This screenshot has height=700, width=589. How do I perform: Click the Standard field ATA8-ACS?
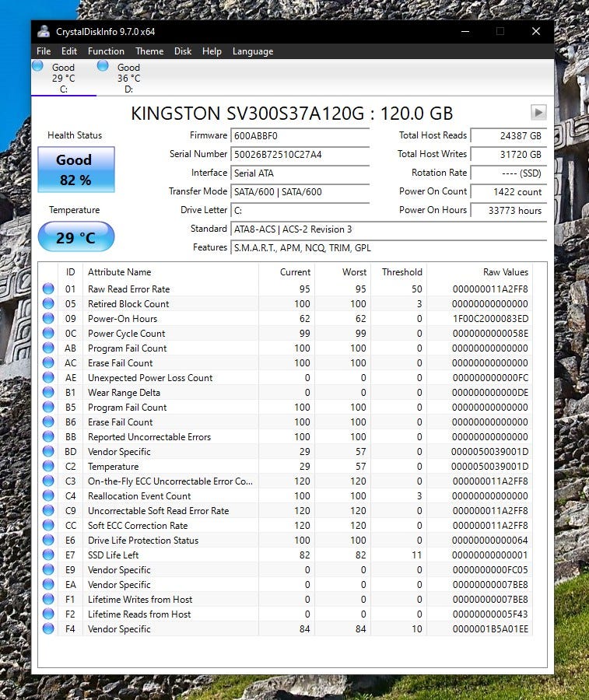[x=388, y=229]
